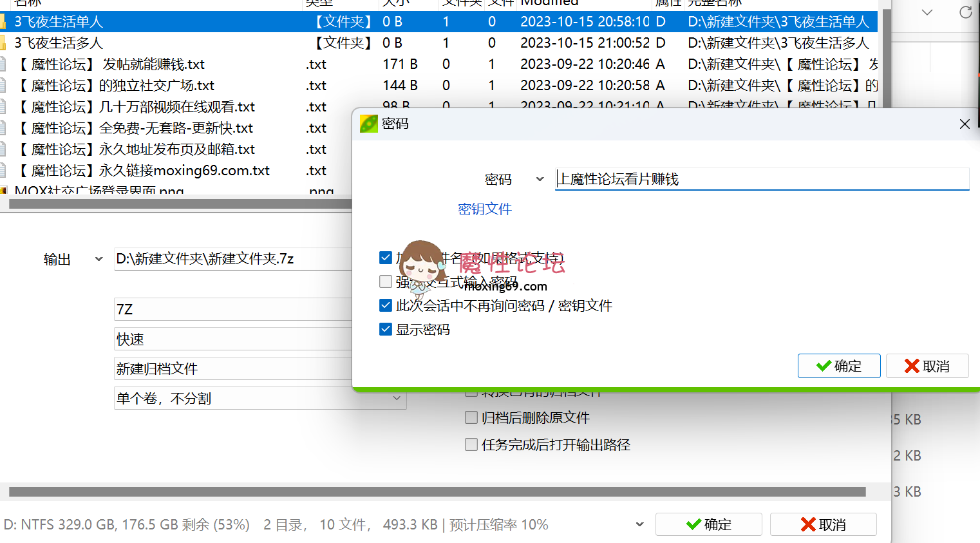
Task: Click the txt icon of 发帖就能赚钱.txt
Action: [x=5, y=64]
